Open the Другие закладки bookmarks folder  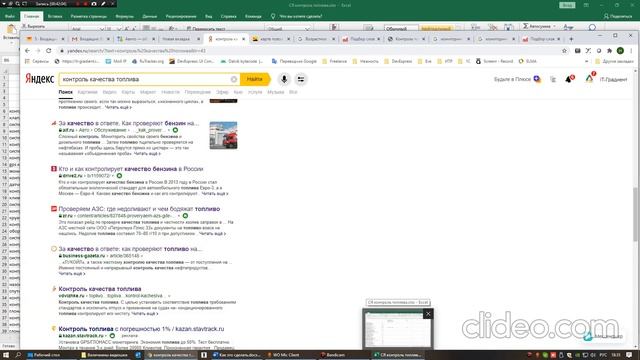click(615, 61)
